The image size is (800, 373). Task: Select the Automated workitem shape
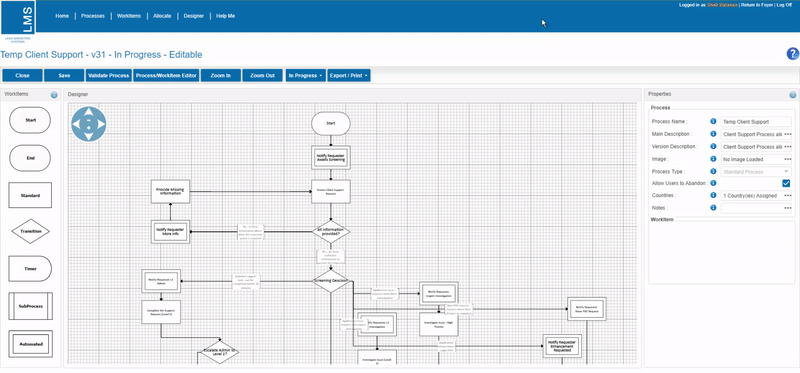[x=30, y=344]
